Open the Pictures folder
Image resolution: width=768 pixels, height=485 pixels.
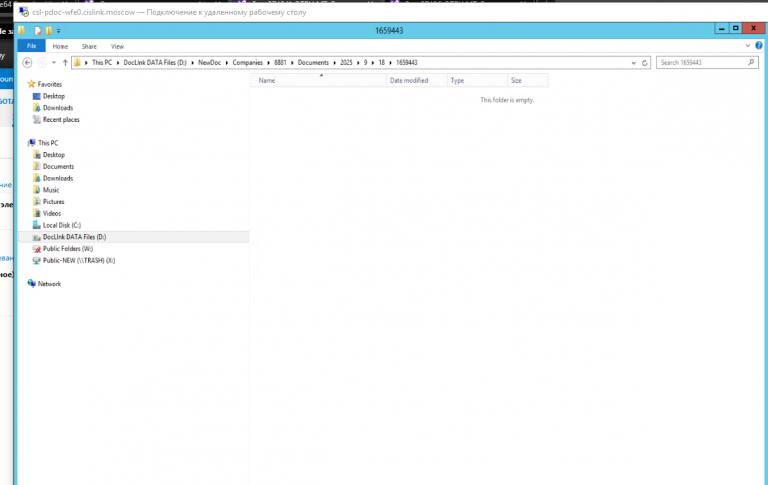(x=53, y=202)
